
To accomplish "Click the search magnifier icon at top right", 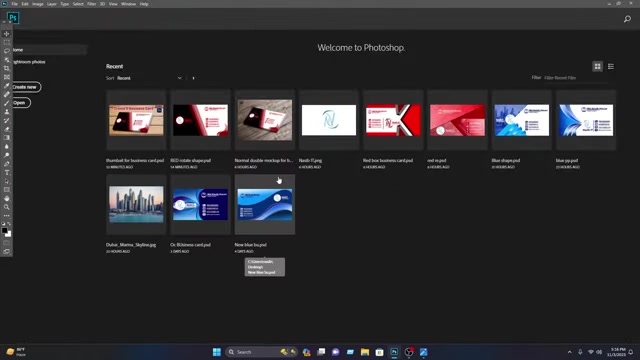I will (x=627, y=19).
